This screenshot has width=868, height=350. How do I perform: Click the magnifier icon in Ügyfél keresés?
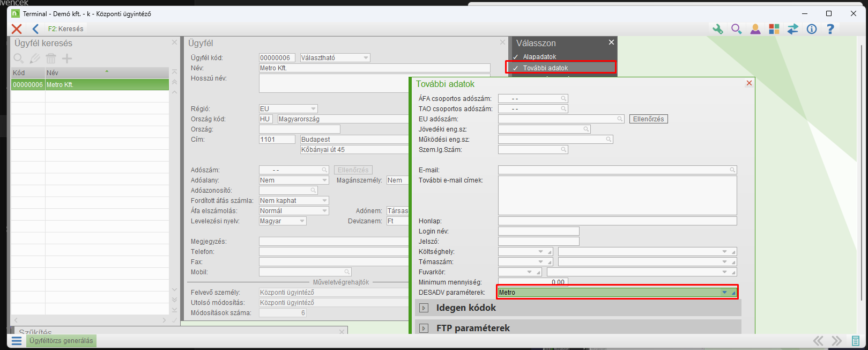coord(19,59)
